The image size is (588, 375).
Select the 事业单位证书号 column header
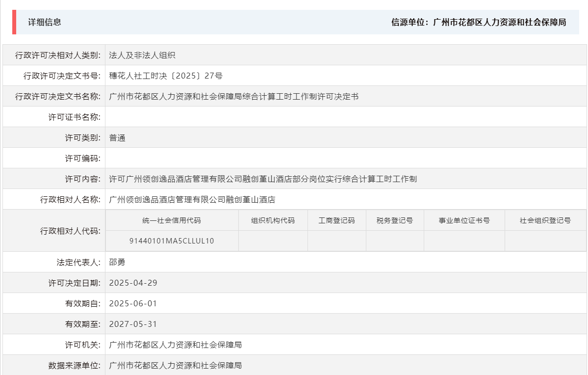tap(464, 220)
